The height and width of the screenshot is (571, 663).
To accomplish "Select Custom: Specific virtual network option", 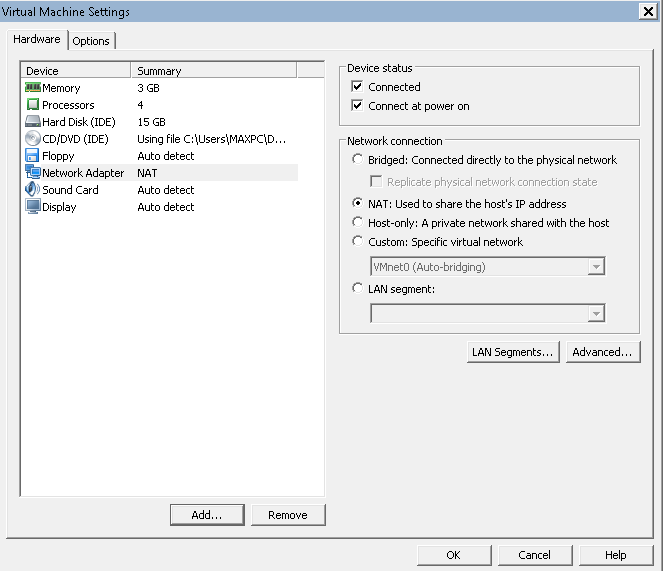I will tap(358, 241).
